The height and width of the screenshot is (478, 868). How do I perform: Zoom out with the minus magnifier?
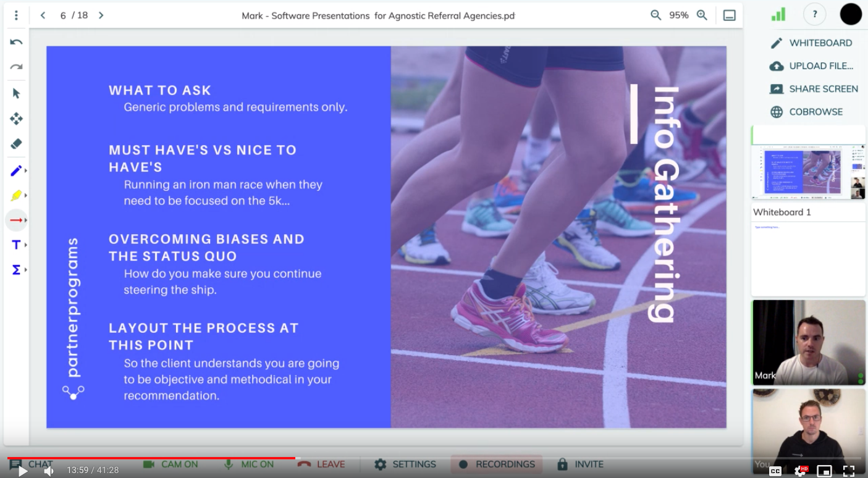click(655, 15)
